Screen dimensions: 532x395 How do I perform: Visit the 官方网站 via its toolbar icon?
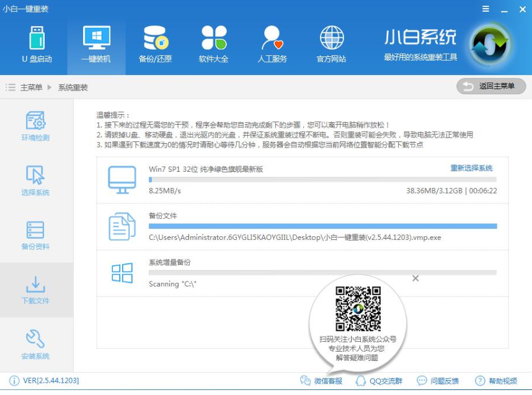[332, 43]
